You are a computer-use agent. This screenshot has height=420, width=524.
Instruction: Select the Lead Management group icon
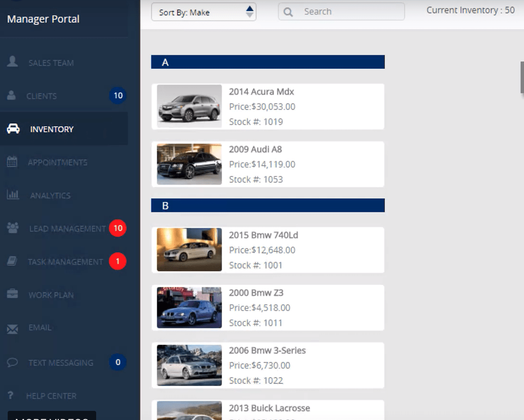pyautogui.click(x=12, y=229)
